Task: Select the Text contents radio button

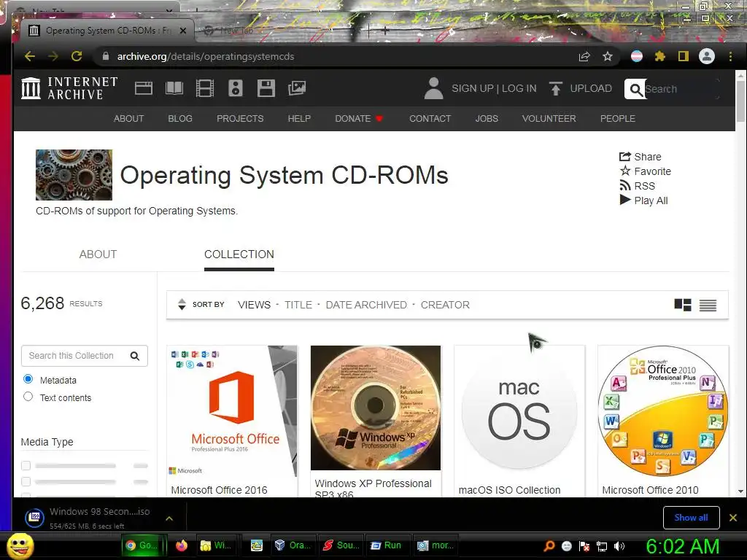Action: pyautogui.click(x=28, y=397)
